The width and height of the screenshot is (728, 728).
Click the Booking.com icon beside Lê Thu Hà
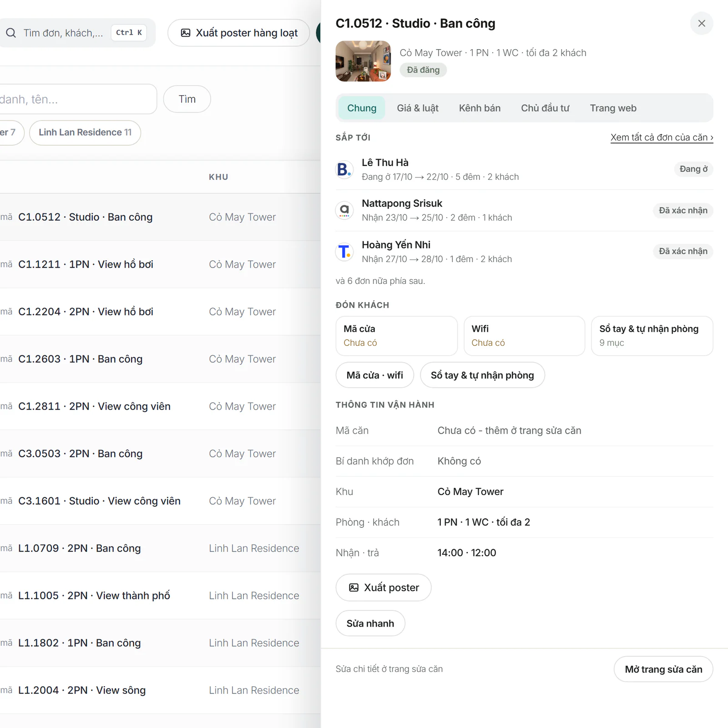[344, 169]
